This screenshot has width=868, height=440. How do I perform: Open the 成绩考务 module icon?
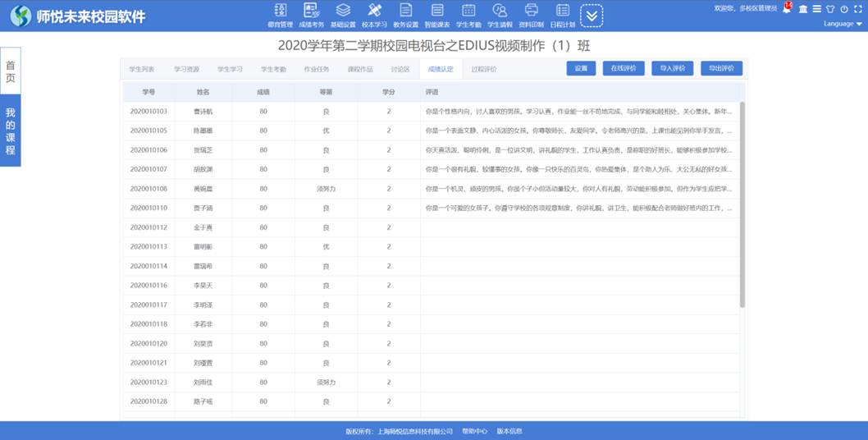pos(311,11)
